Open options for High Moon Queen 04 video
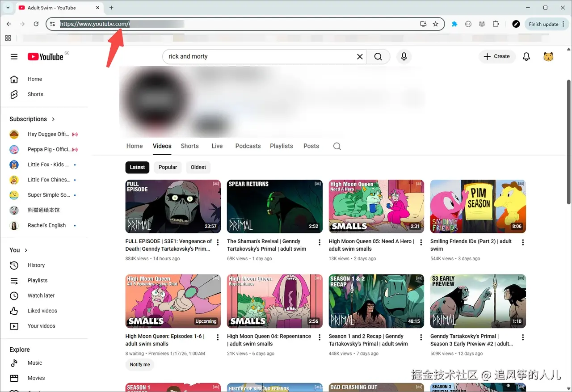 tap(320, 337)
